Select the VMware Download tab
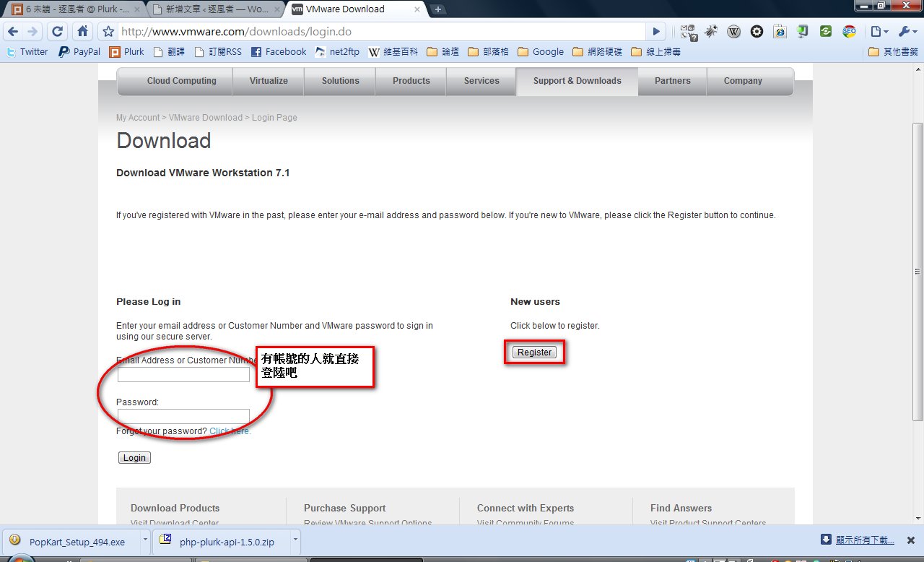The image size is (924, 562). 354,9
